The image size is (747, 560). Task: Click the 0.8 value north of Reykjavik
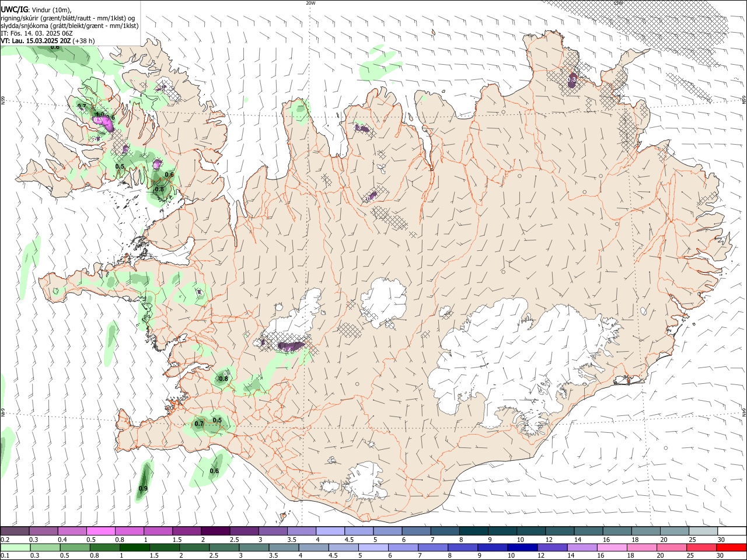click(x=223, y=379)
